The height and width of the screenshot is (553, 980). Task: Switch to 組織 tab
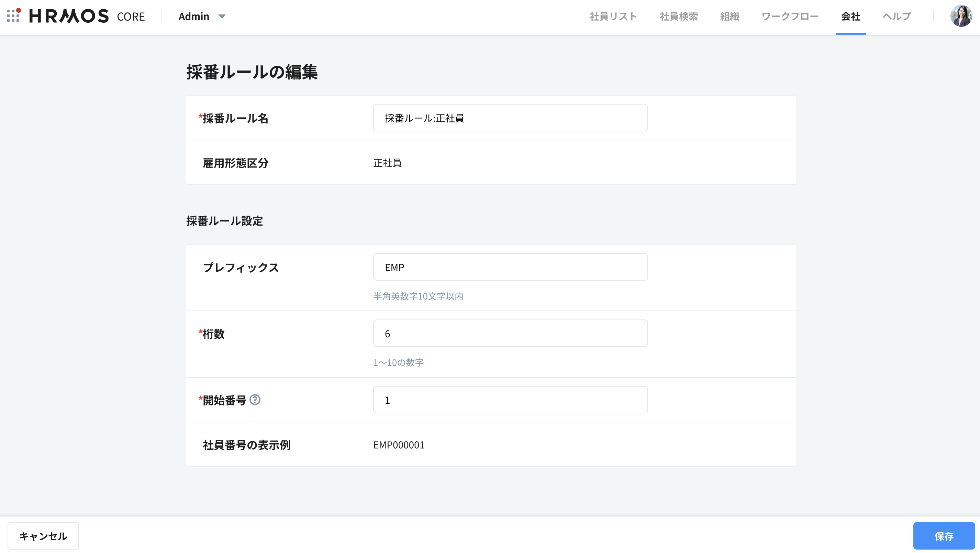coord(730,17)
